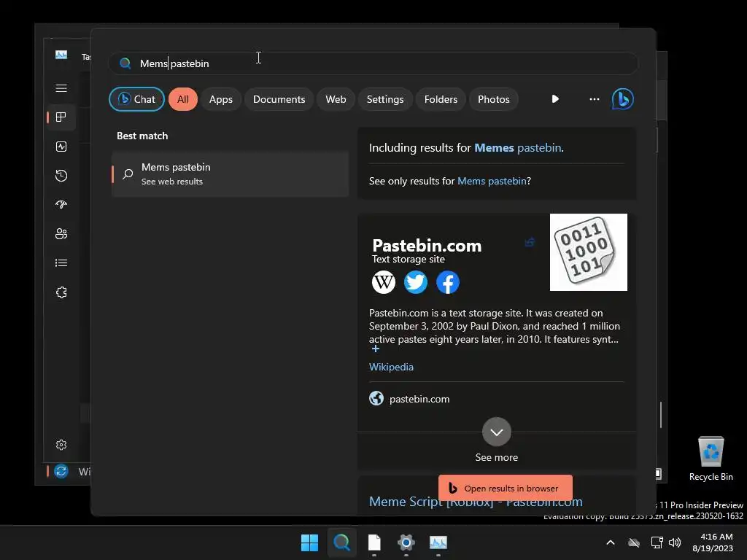747x560 pixels.
Task: Open the clock and date in taskbar
Action: pyautogui.click(x=712, y=542)
